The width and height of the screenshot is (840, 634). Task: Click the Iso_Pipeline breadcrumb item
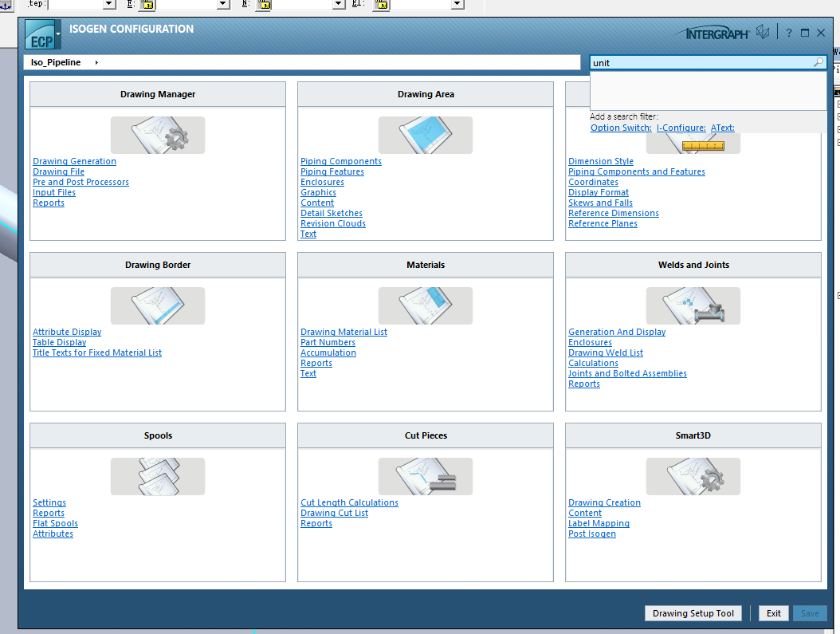pyautogui.click(x=56, y=62)
